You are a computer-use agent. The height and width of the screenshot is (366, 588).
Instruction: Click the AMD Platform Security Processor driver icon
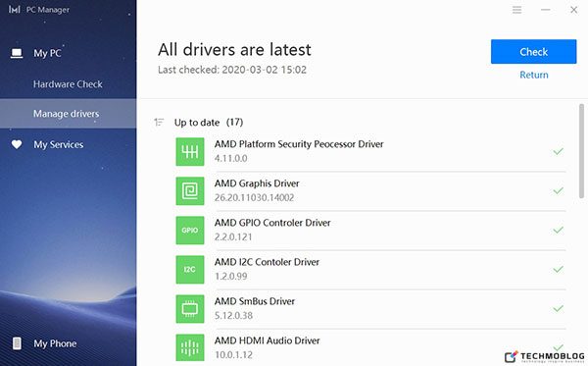click(190, 152)
